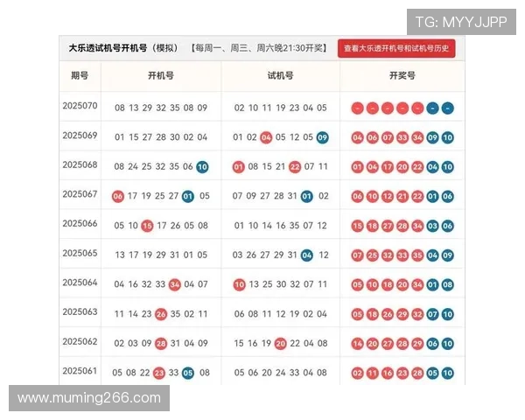525x420 pixels.
Task: Click red ball 34 in 2025064 开机号
Action: coord(174,284)
